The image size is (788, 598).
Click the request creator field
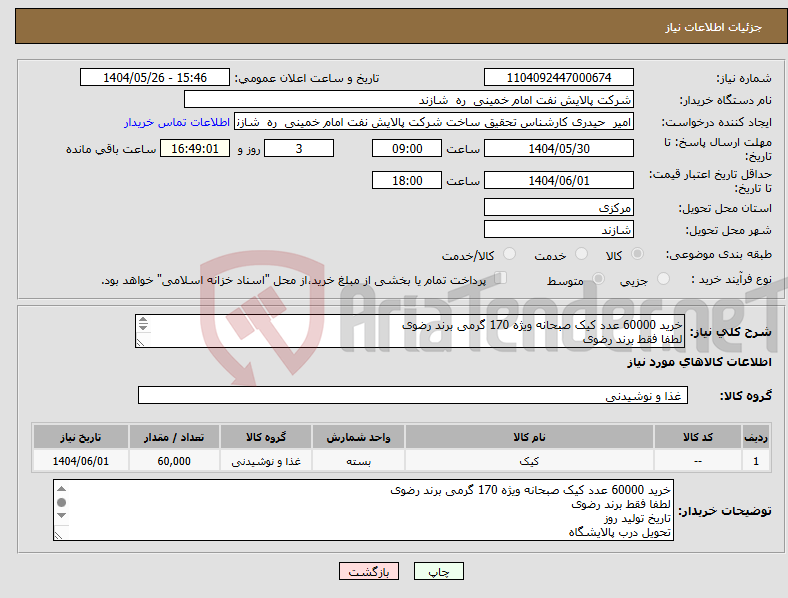point(434,122)
